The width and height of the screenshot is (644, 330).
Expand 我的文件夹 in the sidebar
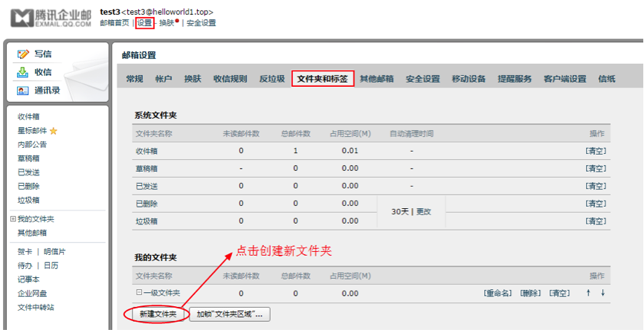click(x=13, y=219)
